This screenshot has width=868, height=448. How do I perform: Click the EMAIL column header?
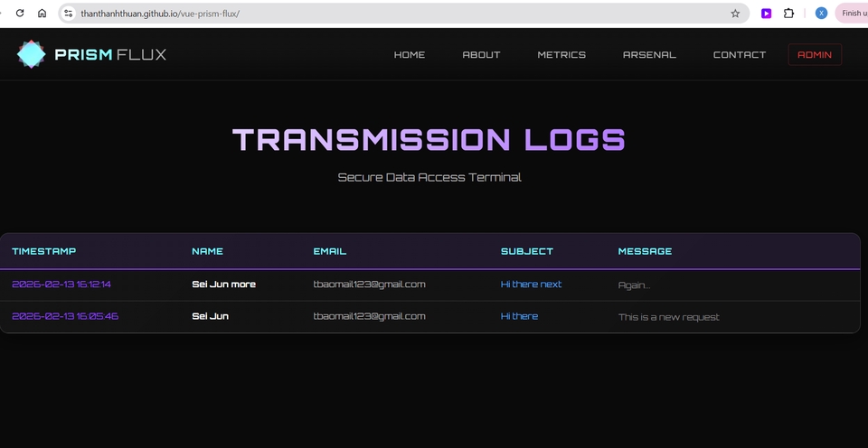(330, 251)
